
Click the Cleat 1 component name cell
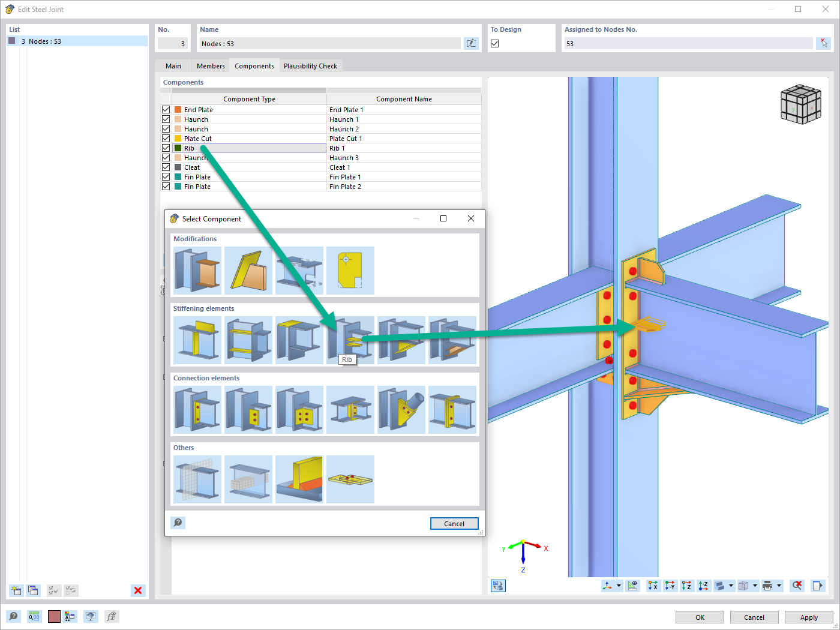click(404, 167)
